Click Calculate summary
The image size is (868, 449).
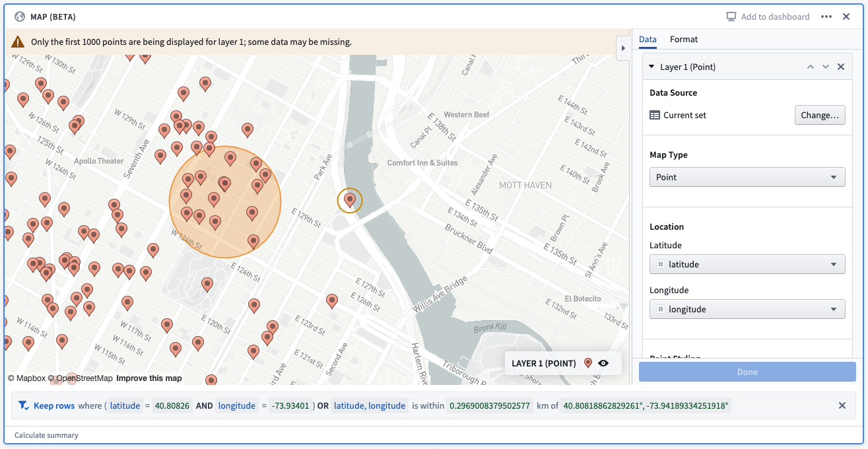coord(46,435)
